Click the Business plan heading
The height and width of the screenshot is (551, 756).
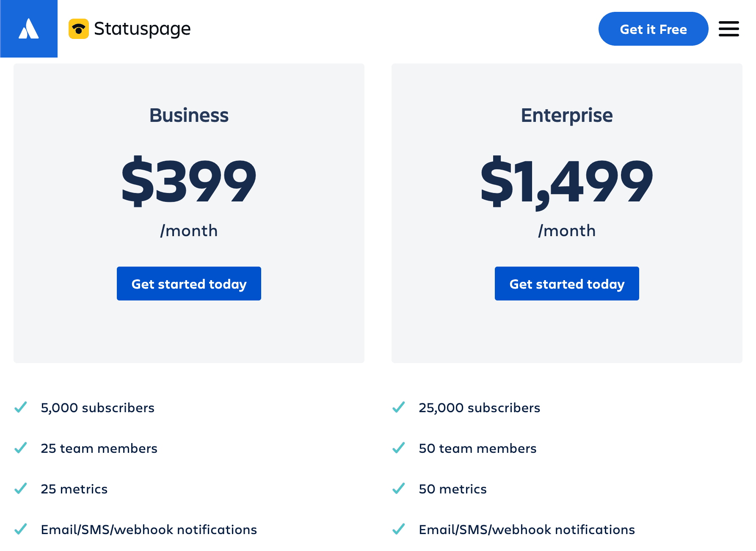189,115
